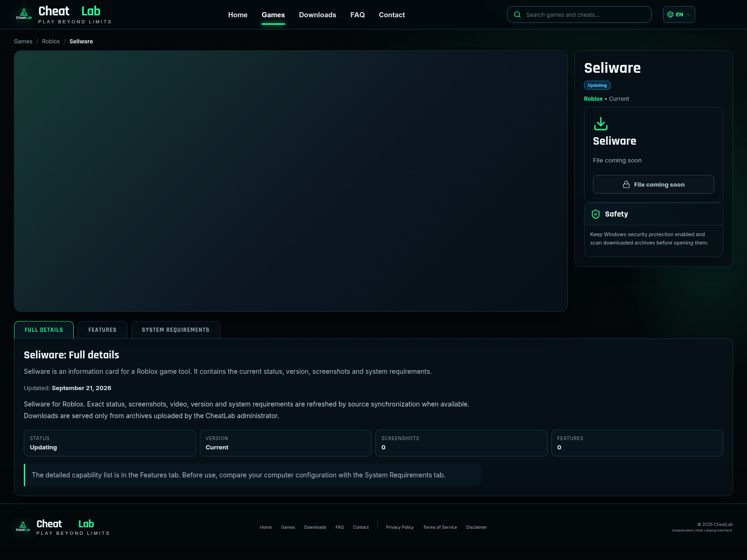Click Contact link in footer
This screenshot has width=747, height=560.
tap(361, 527)
